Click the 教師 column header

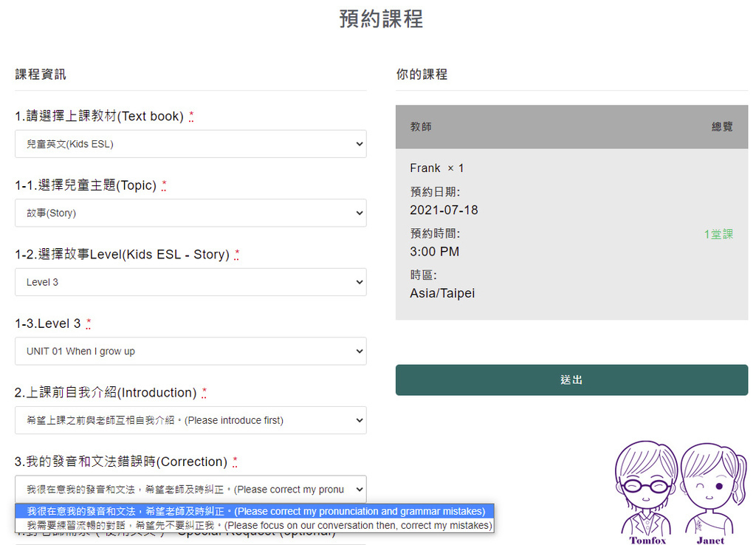pos(421,127)
